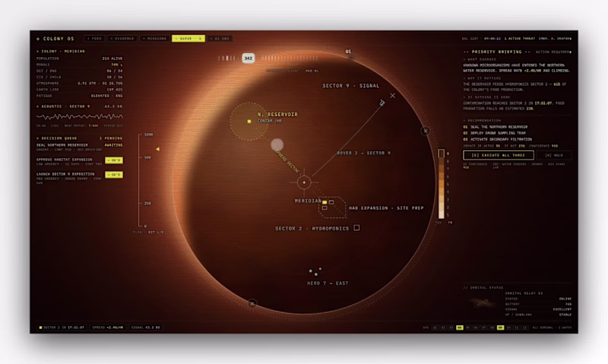Click Orbital Relay status Online value

(x=565, y=299)
